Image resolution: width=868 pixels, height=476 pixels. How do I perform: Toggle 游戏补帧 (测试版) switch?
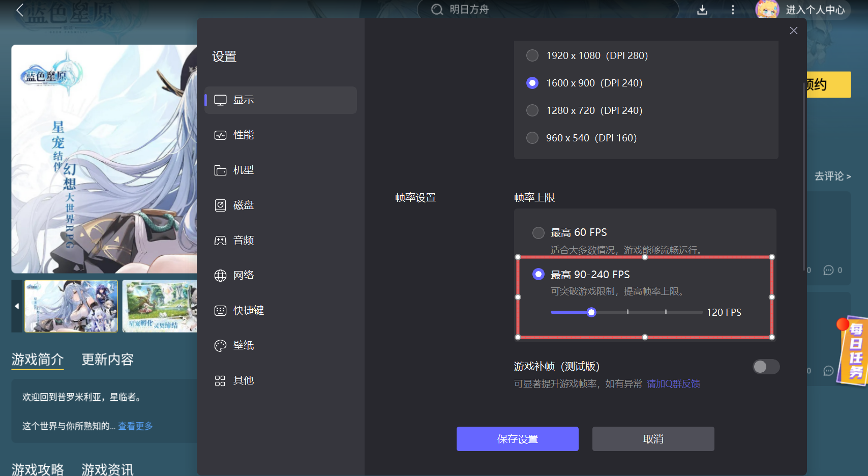[x=766, y=367]
